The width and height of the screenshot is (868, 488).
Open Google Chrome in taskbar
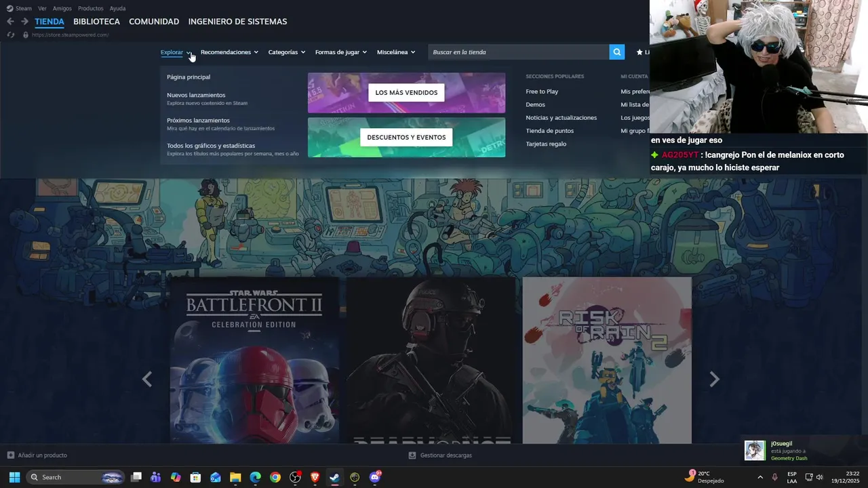(x=275, y=477)
